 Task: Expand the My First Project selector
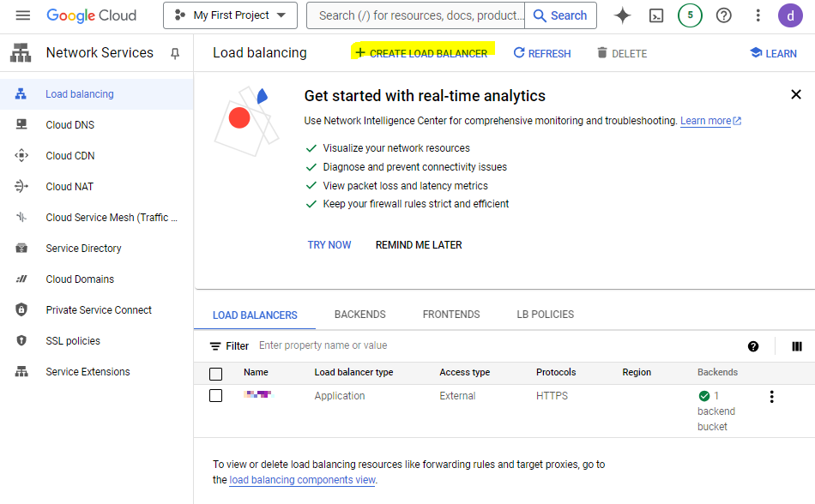230,15
